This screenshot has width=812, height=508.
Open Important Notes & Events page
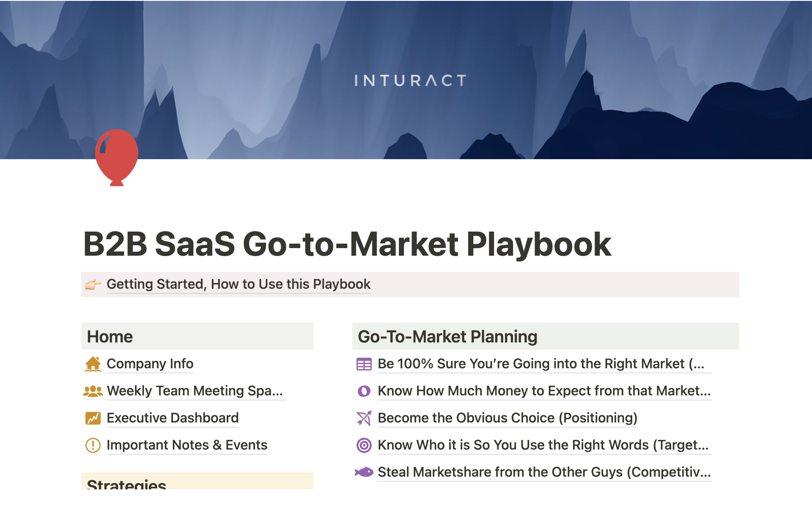coord(187,445)
